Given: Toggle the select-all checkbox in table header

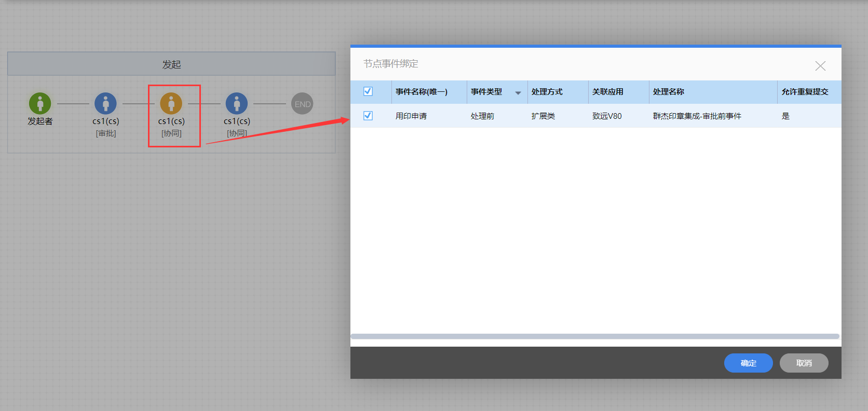Looking at the screenshot, I should (368, 91).
